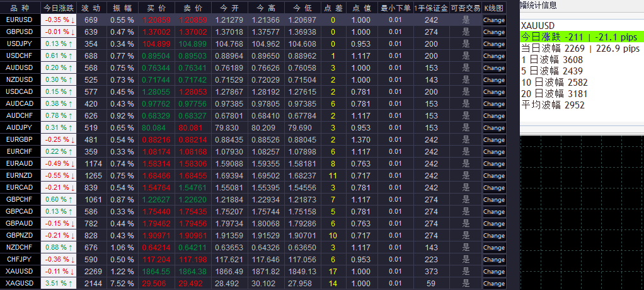Click the 点差 column header

[x=333, y=8]
